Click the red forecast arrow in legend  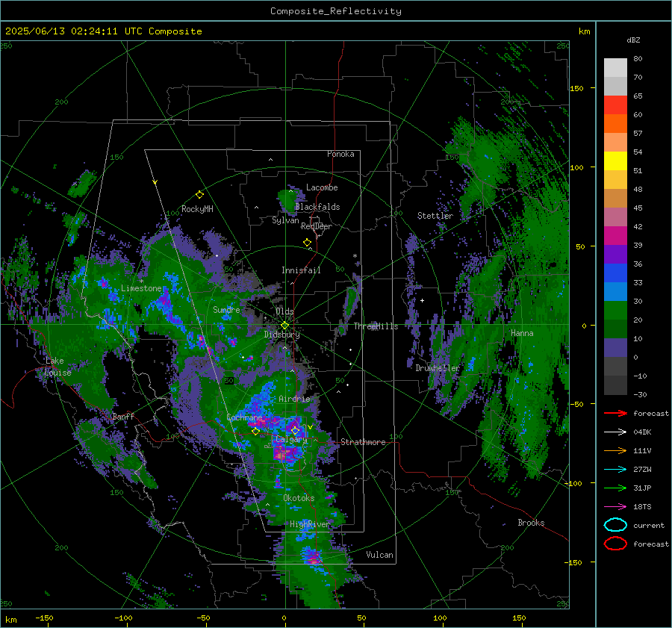(615, 413)
